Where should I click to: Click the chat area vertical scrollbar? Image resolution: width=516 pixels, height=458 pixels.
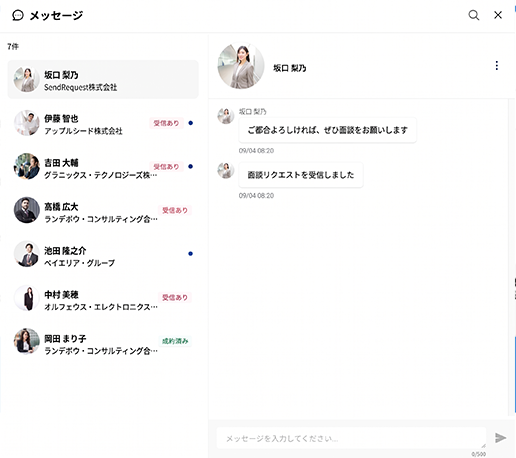click(x=510, y=257)
